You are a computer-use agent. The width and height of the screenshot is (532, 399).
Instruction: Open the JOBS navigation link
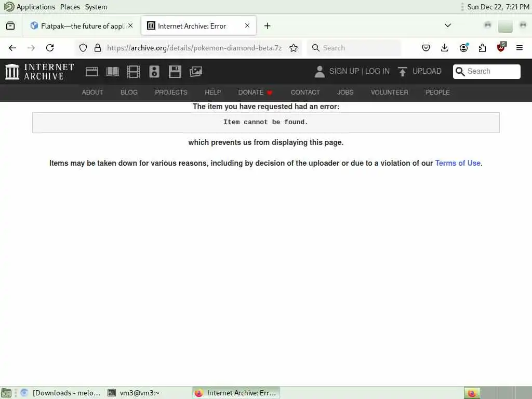click(345, 92)
